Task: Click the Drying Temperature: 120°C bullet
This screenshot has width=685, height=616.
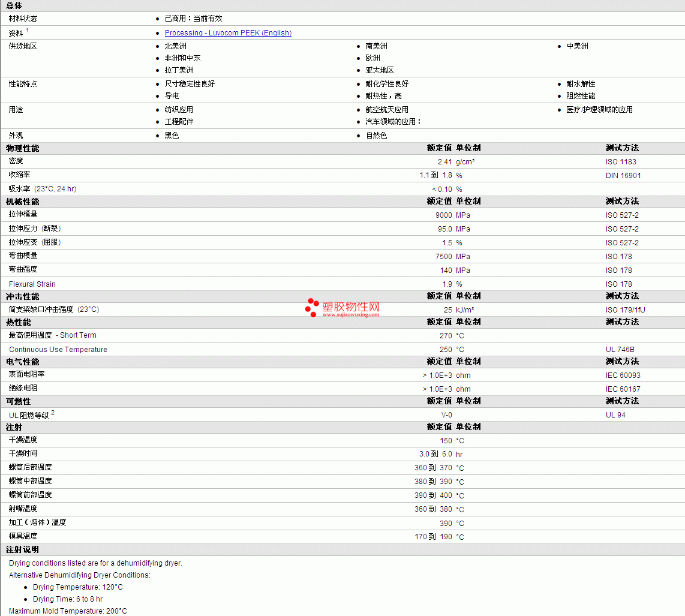Action: (78, 587)
